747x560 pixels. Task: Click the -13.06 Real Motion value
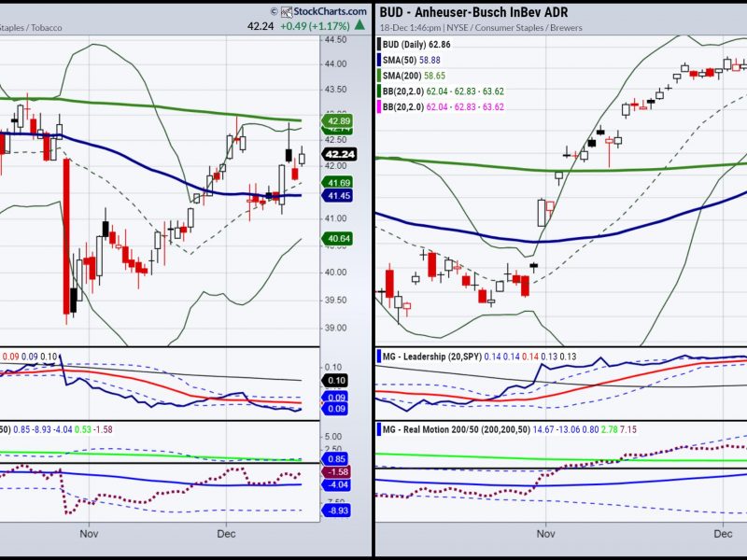tap(568, 429)
